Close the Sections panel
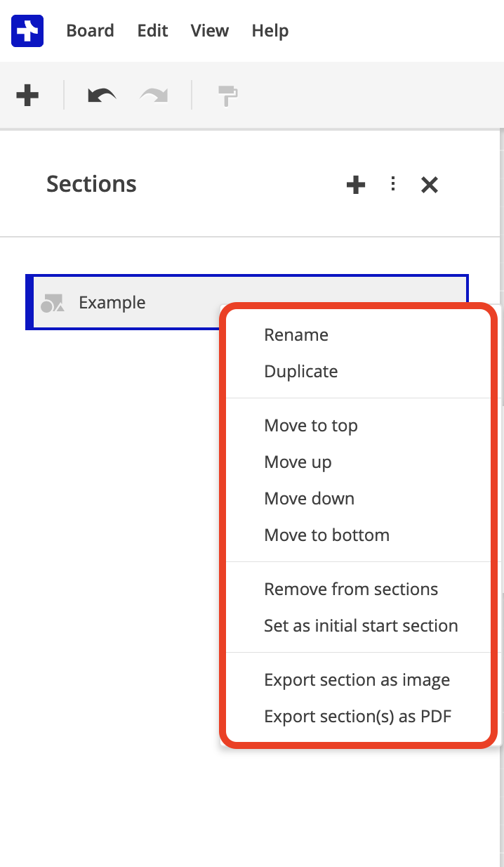This screenshot has width=504, height=867. [x=430, y=185]
